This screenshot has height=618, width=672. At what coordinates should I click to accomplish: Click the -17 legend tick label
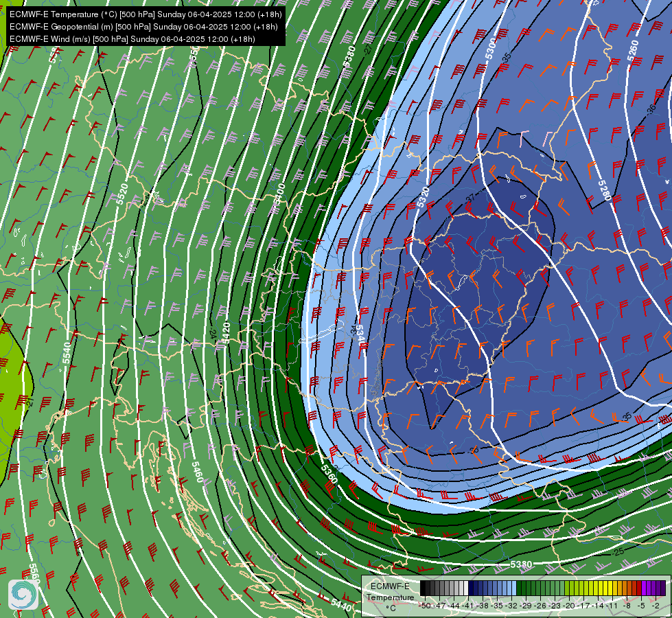[585, 606]
